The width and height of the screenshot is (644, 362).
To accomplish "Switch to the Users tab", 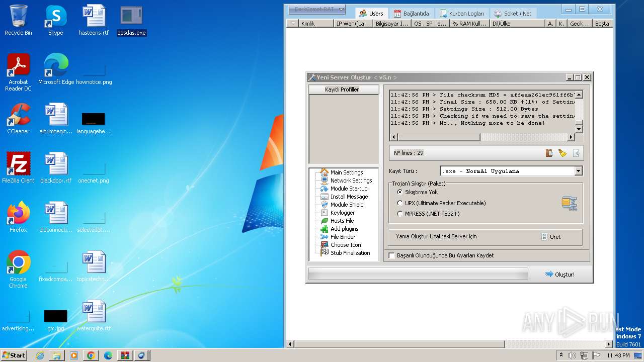I will (371, 14).
